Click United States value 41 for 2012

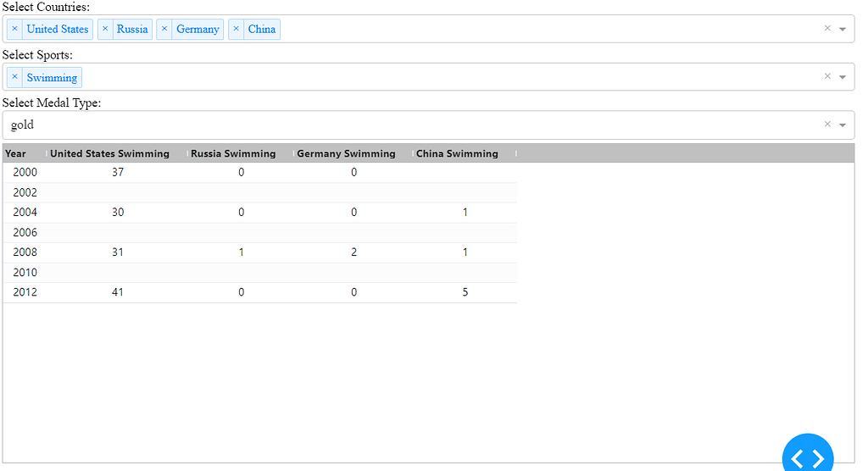pyautogui.click(x=117, y=292)
